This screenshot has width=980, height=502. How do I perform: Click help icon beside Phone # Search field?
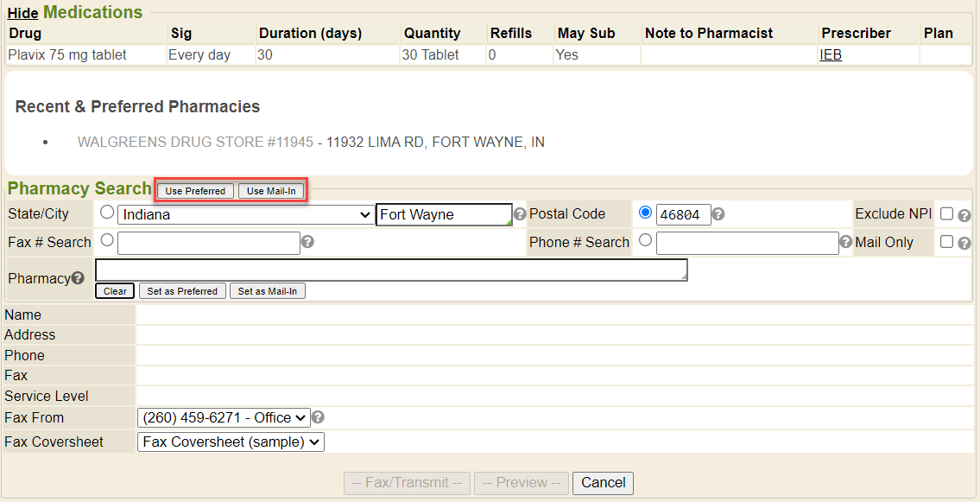point(846,242)
